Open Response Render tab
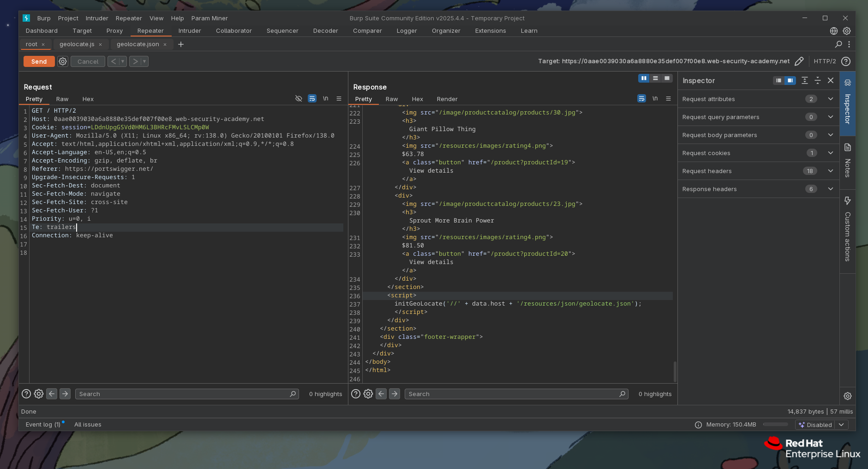The height and width of the screenshot is (469, 868). point(447,99)
